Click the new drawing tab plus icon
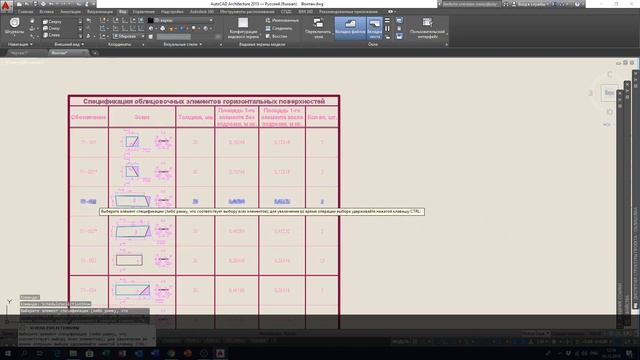 (x=95, y=53)
